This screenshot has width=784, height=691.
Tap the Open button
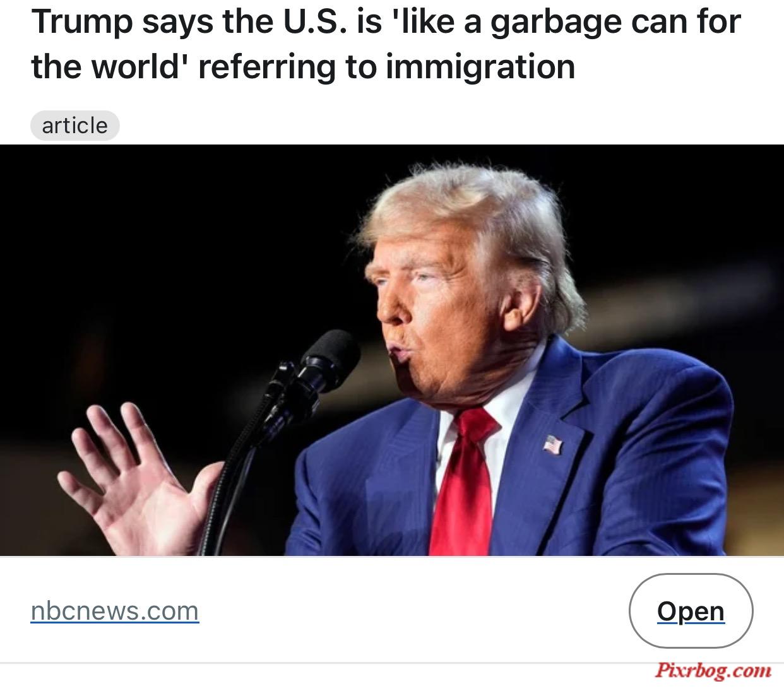pyautogui.click(x=691, y=611)
